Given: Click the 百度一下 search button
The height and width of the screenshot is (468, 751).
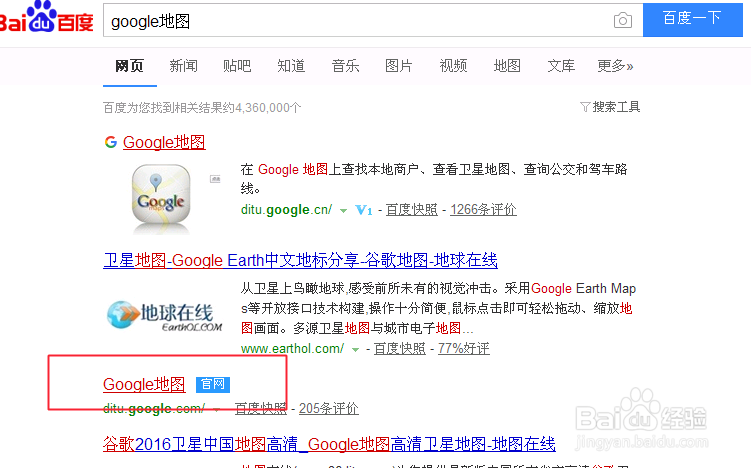Looking at the screenshot, I should click(x=693, y=20).
